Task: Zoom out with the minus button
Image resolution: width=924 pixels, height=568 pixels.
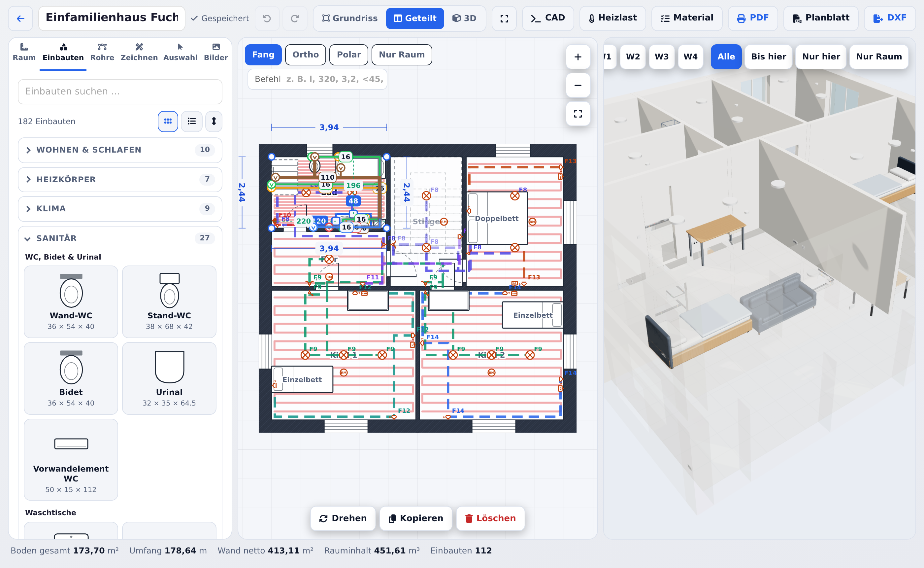Action: 577,85
